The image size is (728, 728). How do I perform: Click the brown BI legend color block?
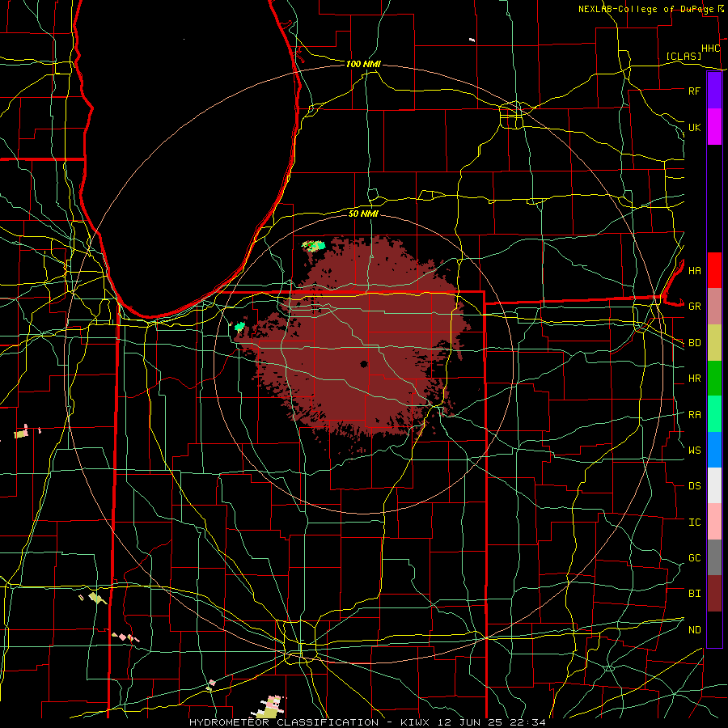click(714, 593)
